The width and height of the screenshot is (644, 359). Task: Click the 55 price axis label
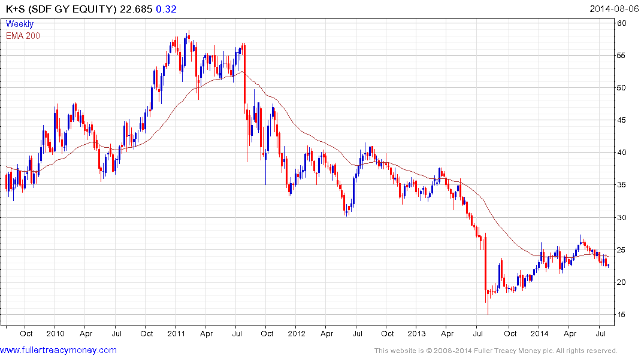click(x=622, y=56)
